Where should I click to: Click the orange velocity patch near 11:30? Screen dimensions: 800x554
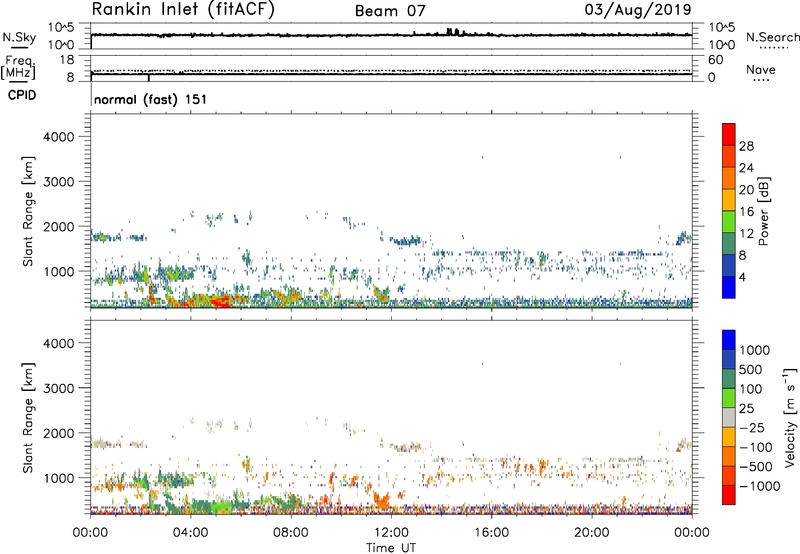(381, 499)
